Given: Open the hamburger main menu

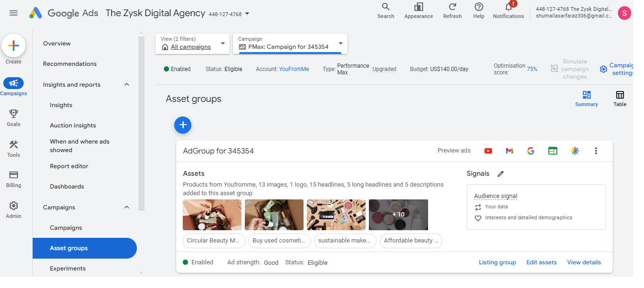Looking at the screenshot, I should pyautogui.click(x=14, y=13).
